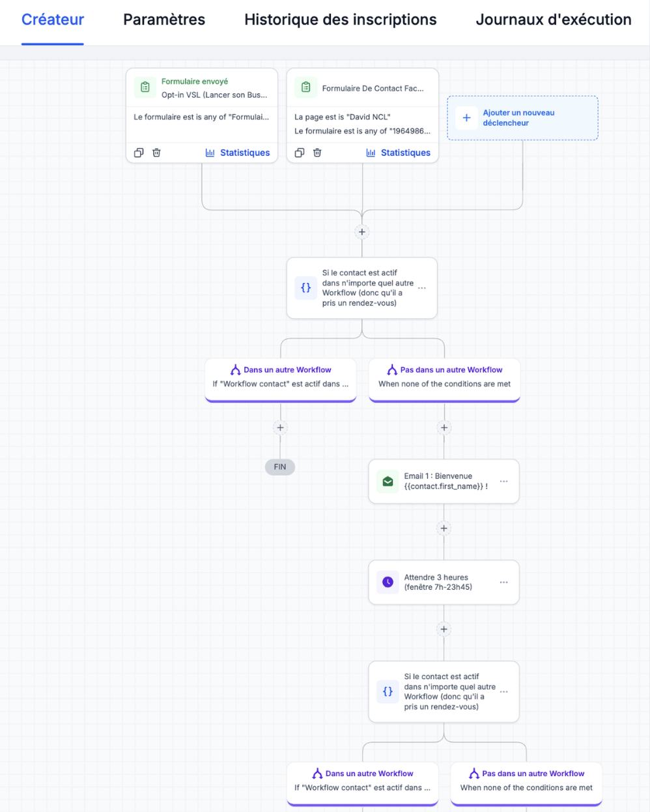The height and width of the screenshot is (812, 650).
Task: Select the "Dans un autre Workflow" branch above FIN
Action: (x=281, y=379)
